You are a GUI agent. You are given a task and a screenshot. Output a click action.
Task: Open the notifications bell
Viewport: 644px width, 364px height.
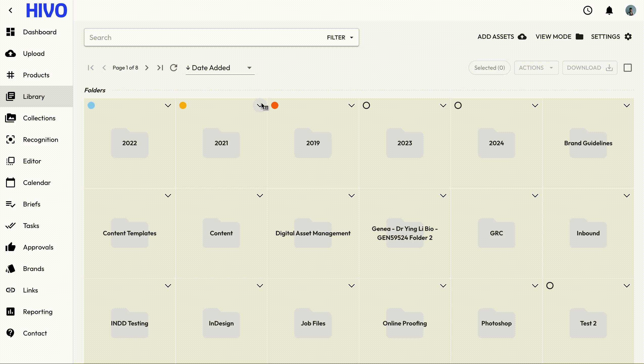pyautogui.click(x=609, y=11)
